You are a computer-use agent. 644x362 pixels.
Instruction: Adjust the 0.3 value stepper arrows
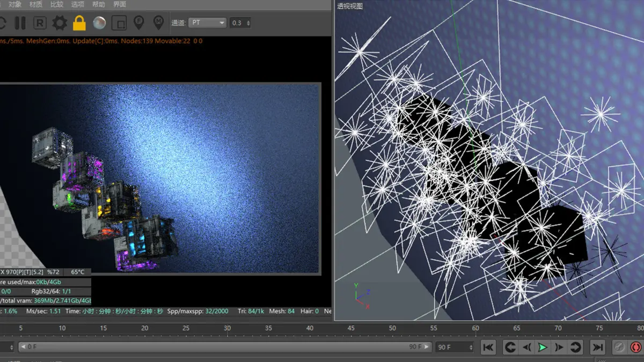pyautogui.click(x=247, y=23)
